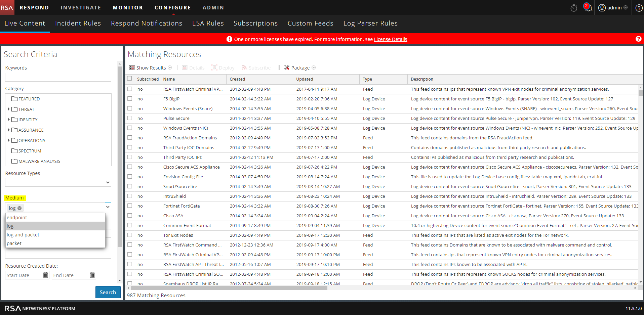Image resolution: width=644 pixels, height=315 pixels.
Task: Click the Search button
Action: pyautogui.click(x=108, y=292)
